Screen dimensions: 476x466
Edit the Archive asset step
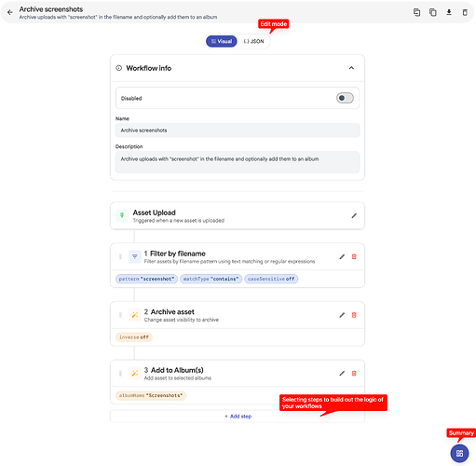click(342, 315)
